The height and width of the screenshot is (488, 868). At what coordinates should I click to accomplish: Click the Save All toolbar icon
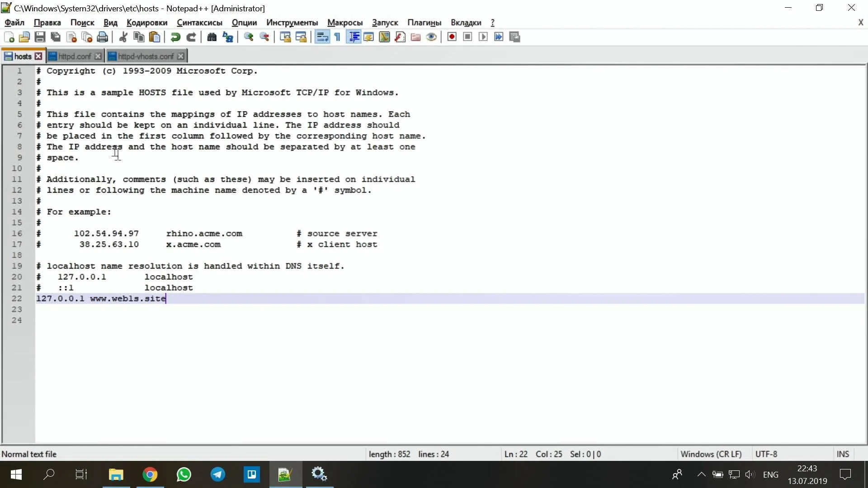[x=56, y=37]
